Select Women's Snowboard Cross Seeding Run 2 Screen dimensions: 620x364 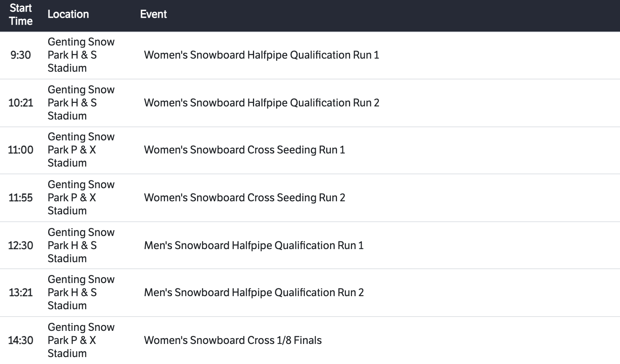tap(244, 198)
